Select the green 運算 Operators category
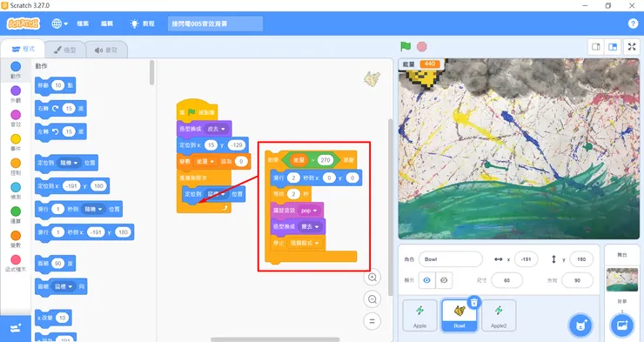Image resolution: width=644 pixels, height=342 pixels. [16, 215]
